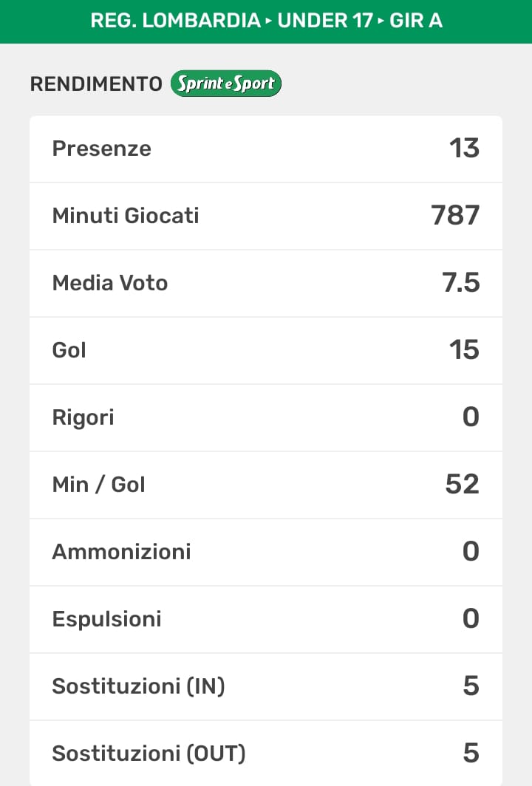The height and width of the screenshot is (786, 532).
Task: Click the Minuti Giocati label
Action: 126,216
